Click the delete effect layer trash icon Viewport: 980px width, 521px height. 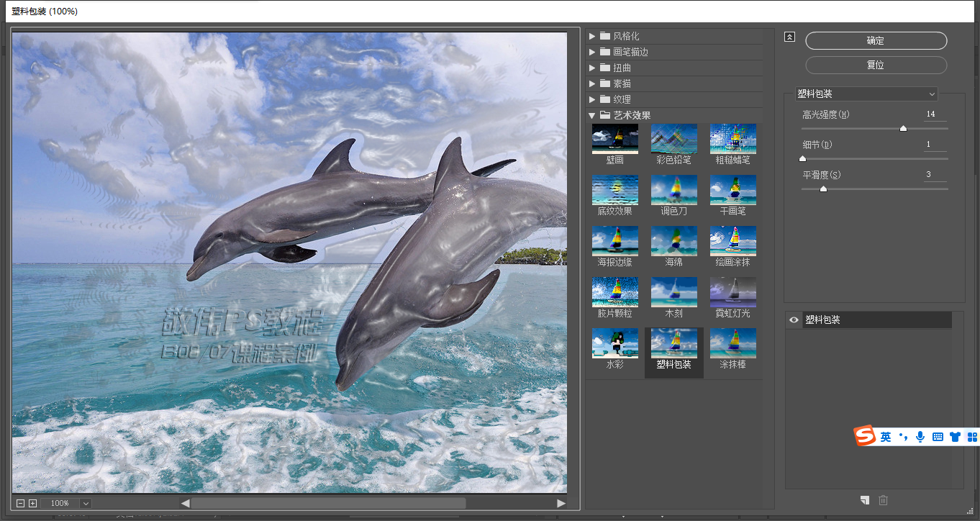(884, 500)
